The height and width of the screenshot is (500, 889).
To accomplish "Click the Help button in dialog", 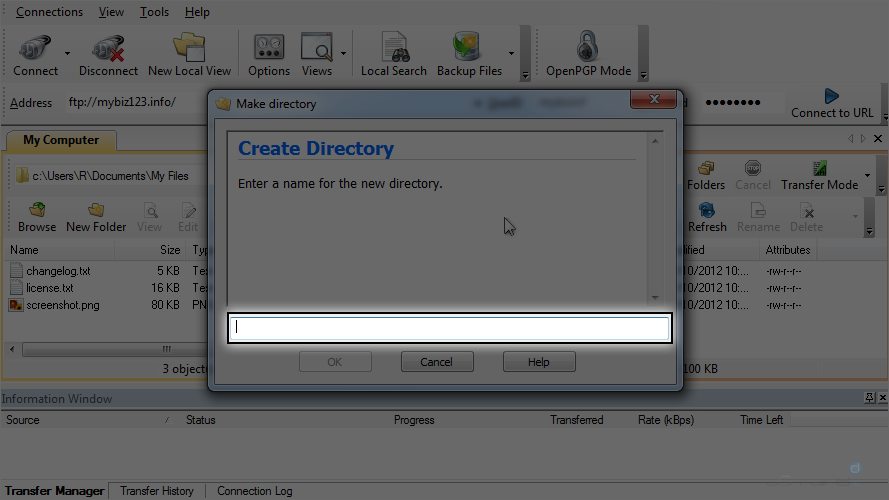I will pos(539,362).
